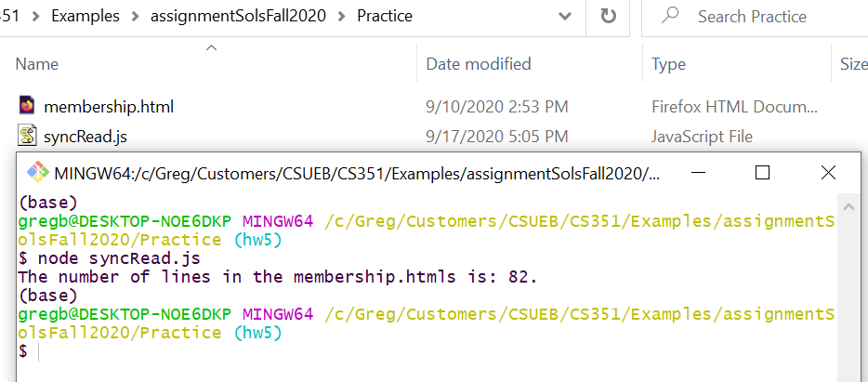
Task: Select the membership.html file
Action: (109, 106)
